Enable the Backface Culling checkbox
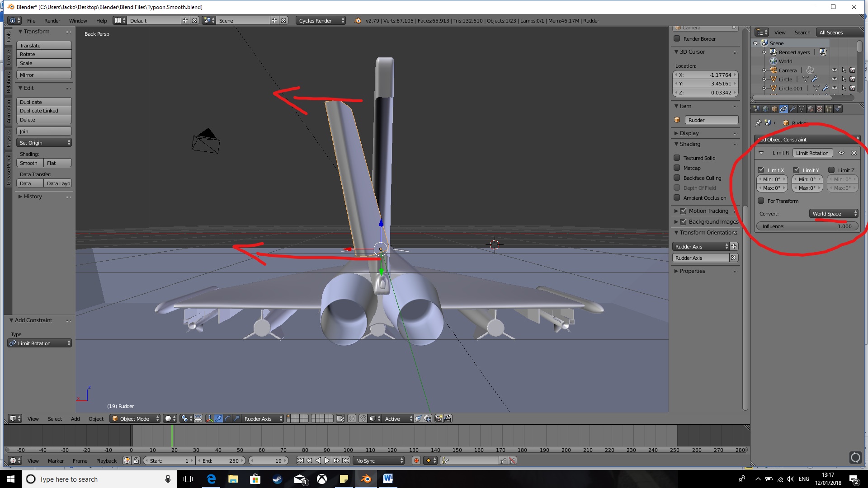This screenshot has height=488, width=868. pyautogui.click(x=677, y=178)
